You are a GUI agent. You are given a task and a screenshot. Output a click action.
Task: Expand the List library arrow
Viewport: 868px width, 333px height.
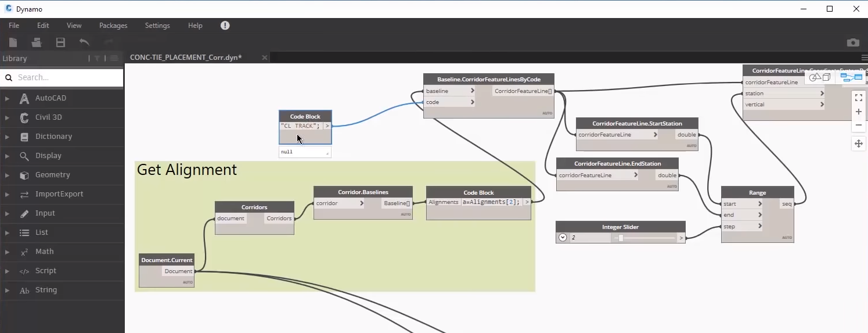coord(7,232)
